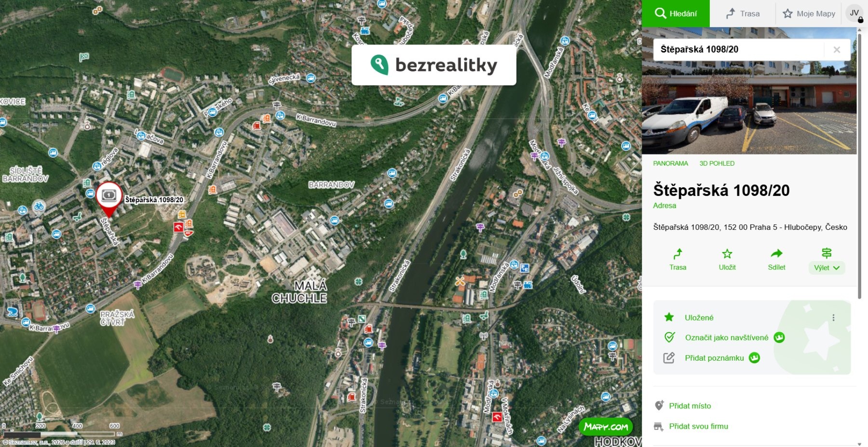Open the three-dot menu in Uložené card

pyautogui.click(x=833, y=318)
